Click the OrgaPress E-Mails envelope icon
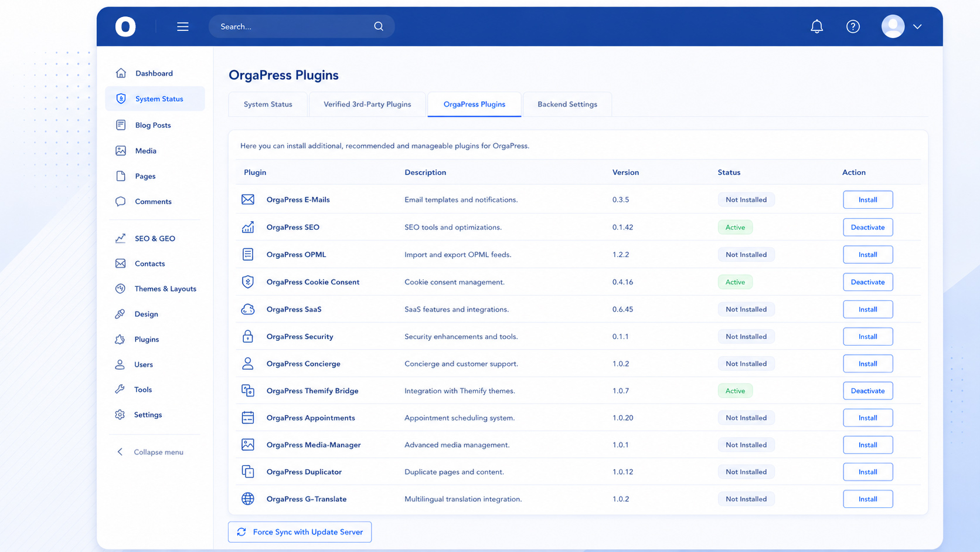Image resolution: width=980 pixels, height=552 pixels. [248, 199]
